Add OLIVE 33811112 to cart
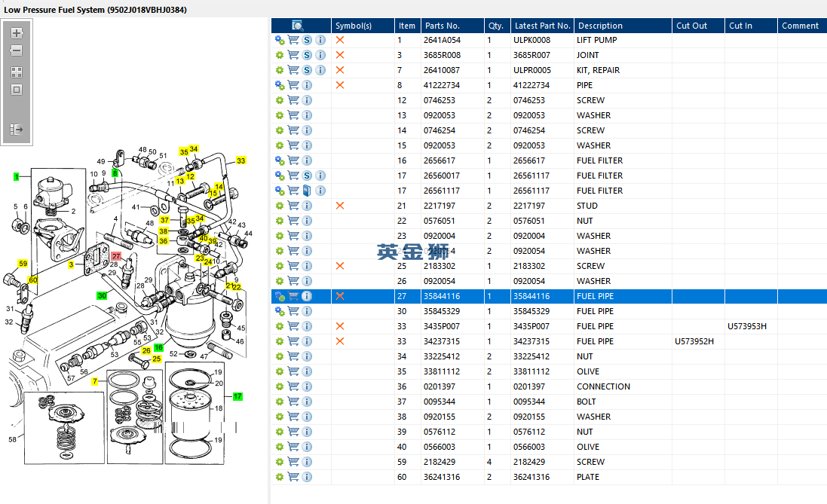The height and width of the screenshot is (504, 827). [293, 371]
